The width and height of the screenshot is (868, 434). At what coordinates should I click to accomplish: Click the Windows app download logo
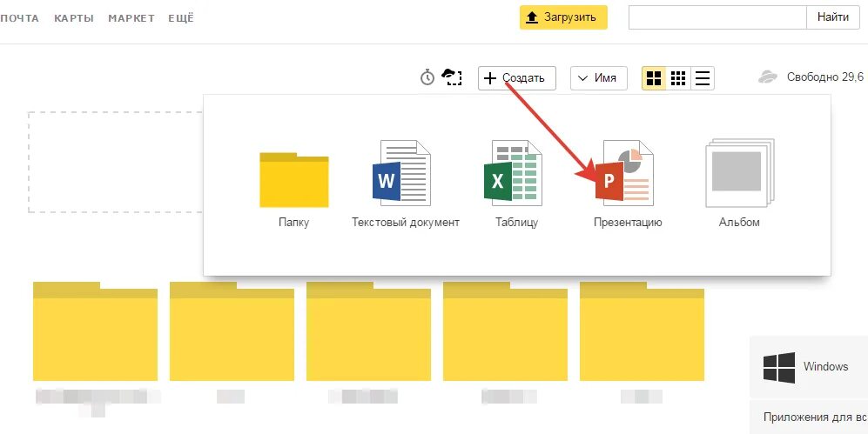[779, 367]
